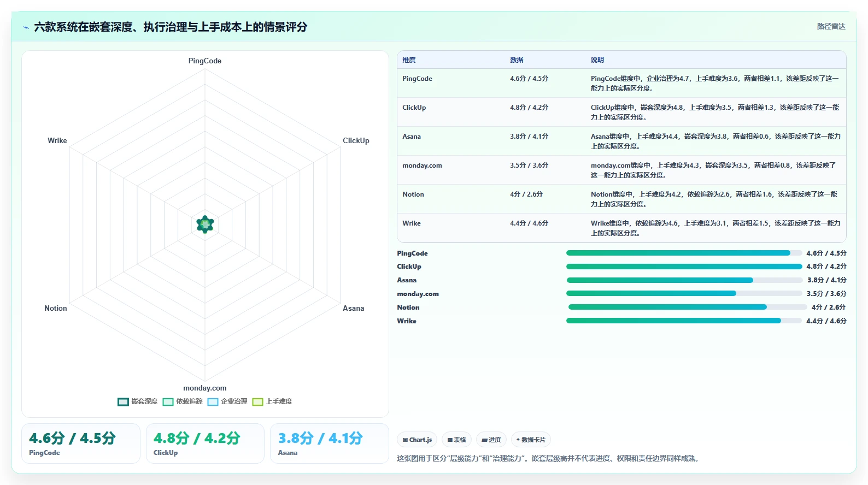This screenshot has width=868, height=485.
Task: Click the Asana axis label on the radar
Action: tap(354, 308)
